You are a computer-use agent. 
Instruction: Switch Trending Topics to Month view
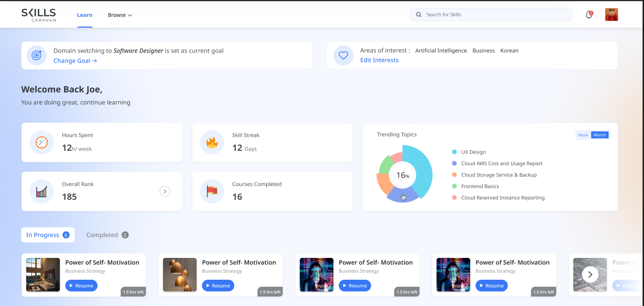click(599, 134)
